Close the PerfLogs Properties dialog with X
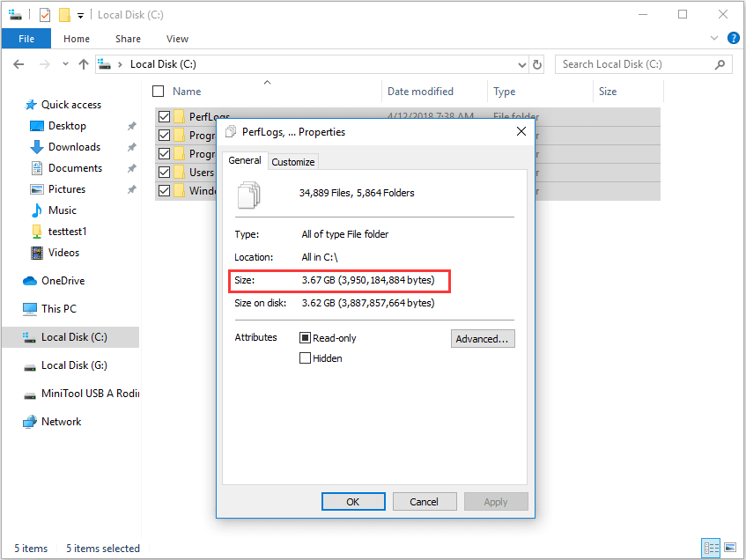Viewport: 746px width, 560px height. [521, 132]
